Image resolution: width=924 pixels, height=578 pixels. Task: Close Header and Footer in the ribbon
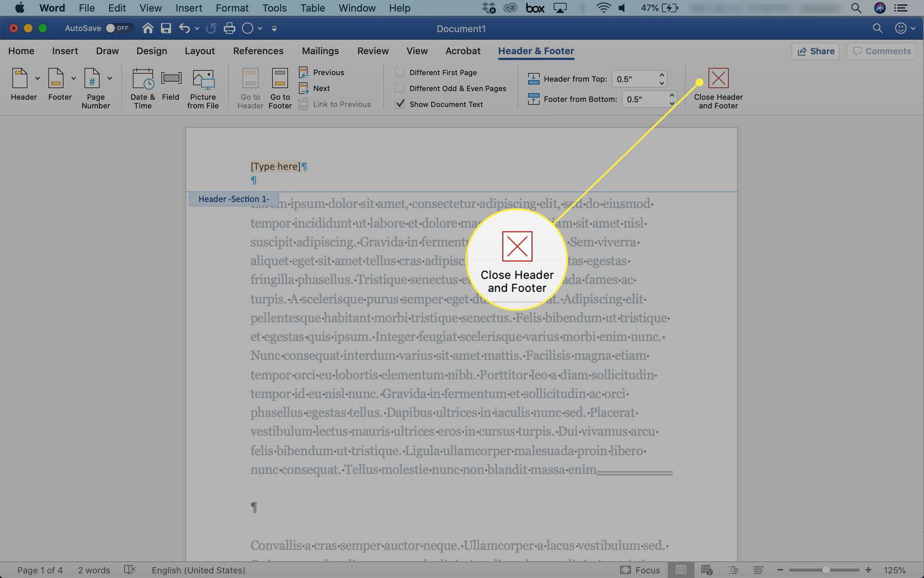(718, 89)
